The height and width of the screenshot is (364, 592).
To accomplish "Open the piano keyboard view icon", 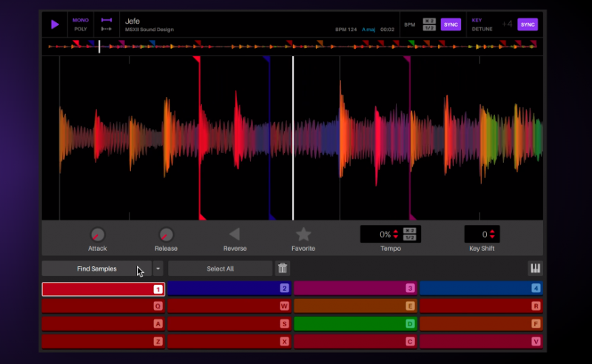I will coord(534,269).
